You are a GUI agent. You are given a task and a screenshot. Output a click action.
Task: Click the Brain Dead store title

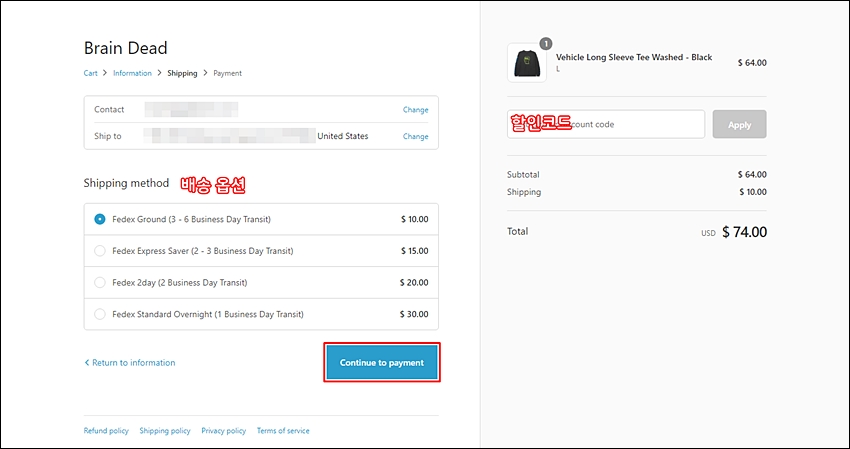click(x=125, y=48)
